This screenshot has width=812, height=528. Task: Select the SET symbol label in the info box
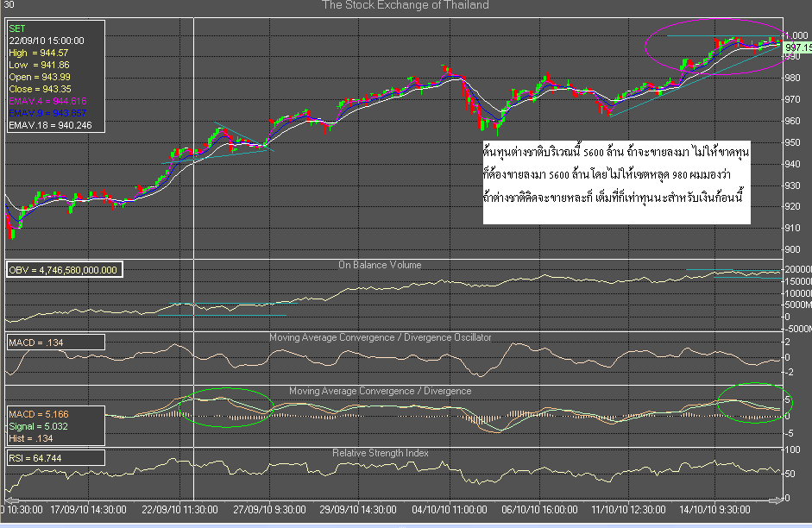pos(16,28)
